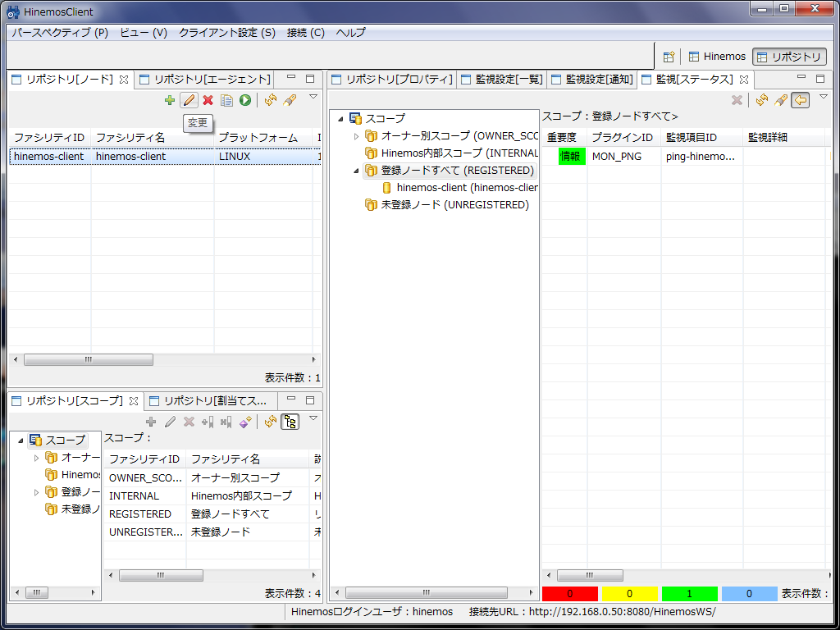
Task: Click the unassign-node x-bookmark icon in scope toolbar
Action: [226, 422]
